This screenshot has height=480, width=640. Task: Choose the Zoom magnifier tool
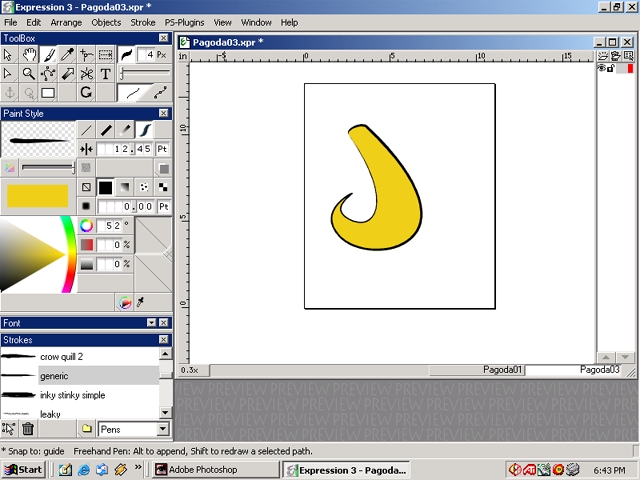coord(29,73)
